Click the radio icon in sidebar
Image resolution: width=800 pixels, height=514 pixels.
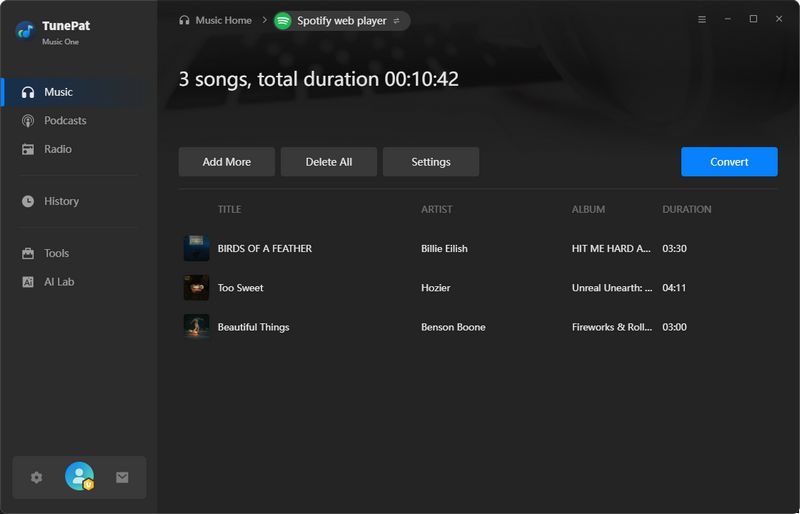click(28, 150)
